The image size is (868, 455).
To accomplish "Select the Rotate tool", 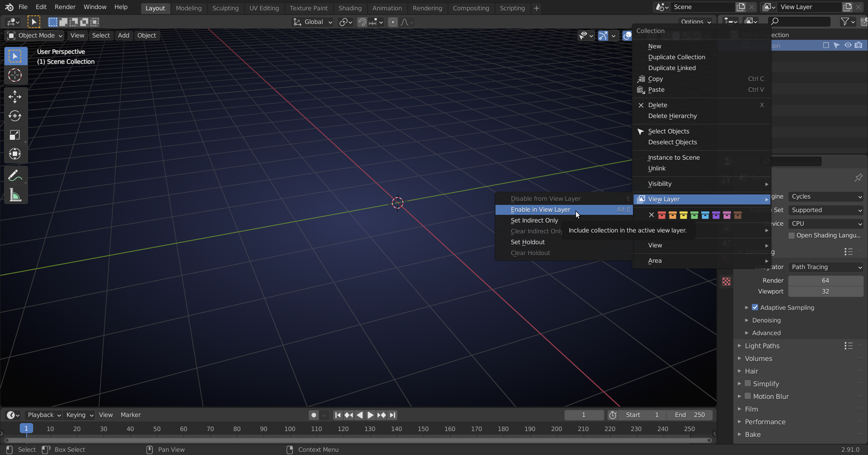I will (x=15, y=116).
